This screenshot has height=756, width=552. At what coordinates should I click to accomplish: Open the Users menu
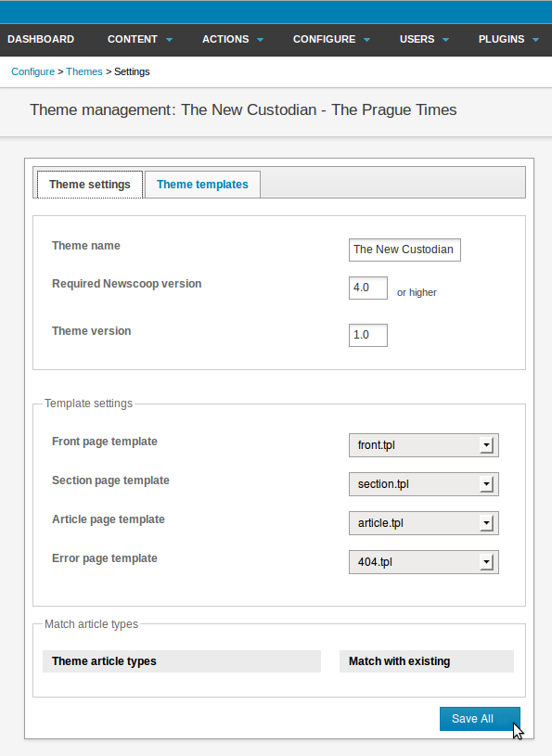(x=424, y=40)
